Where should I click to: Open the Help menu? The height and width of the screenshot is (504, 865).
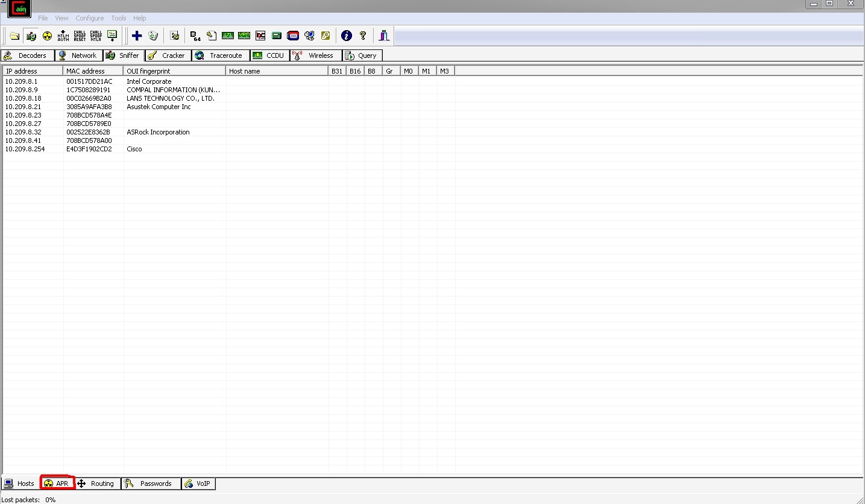140,19
